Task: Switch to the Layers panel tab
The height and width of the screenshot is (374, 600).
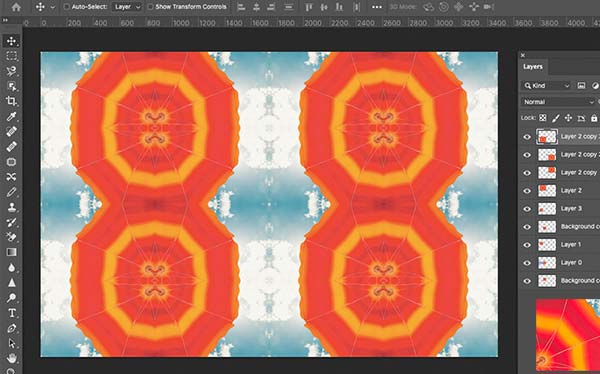Action: click(533, 67)
